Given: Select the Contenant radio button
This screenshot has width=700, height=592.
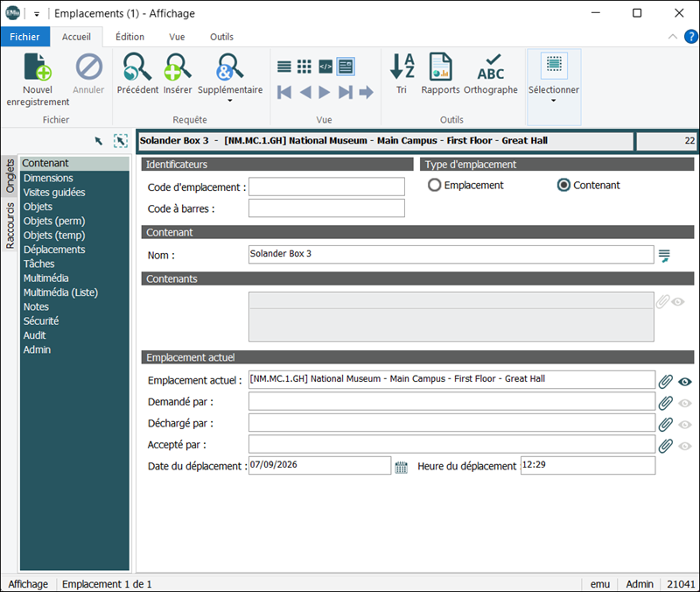Looking at the screenshot, I should click(563, 185).
